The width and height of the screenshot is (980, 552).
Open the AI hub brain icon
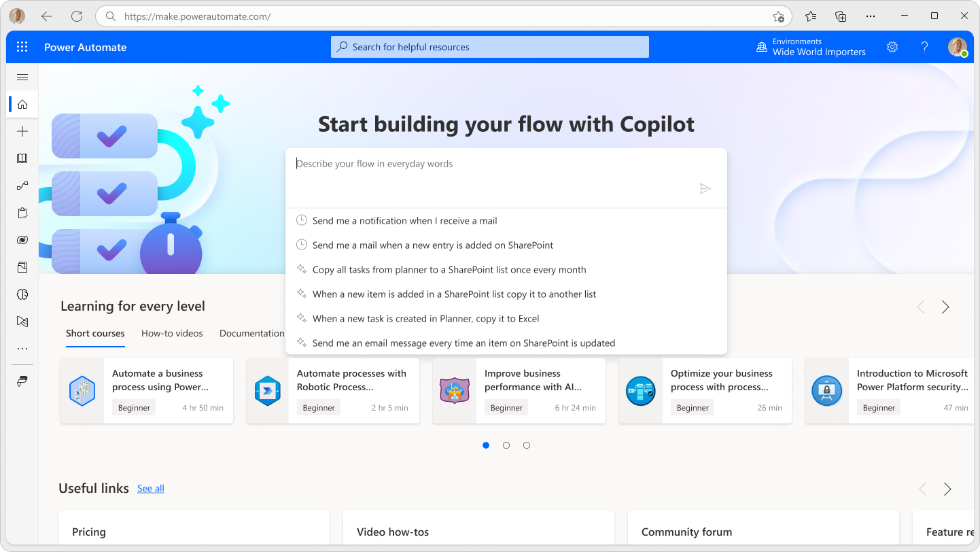tap(22, 294)
